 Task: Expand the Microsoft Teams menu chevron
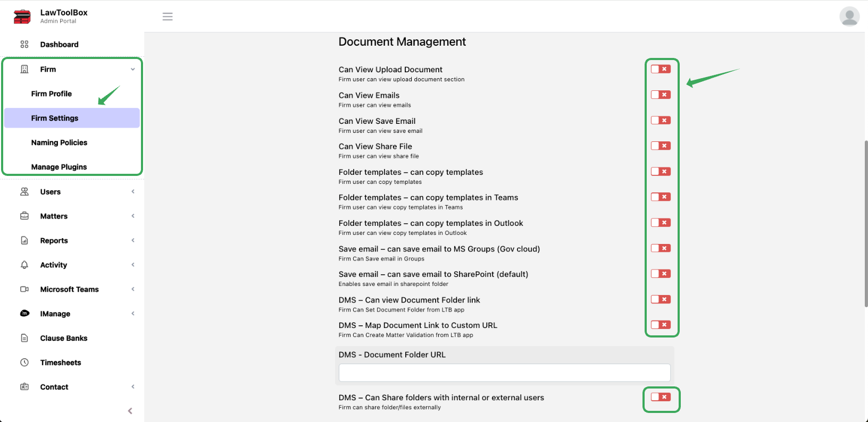[133, 289]
